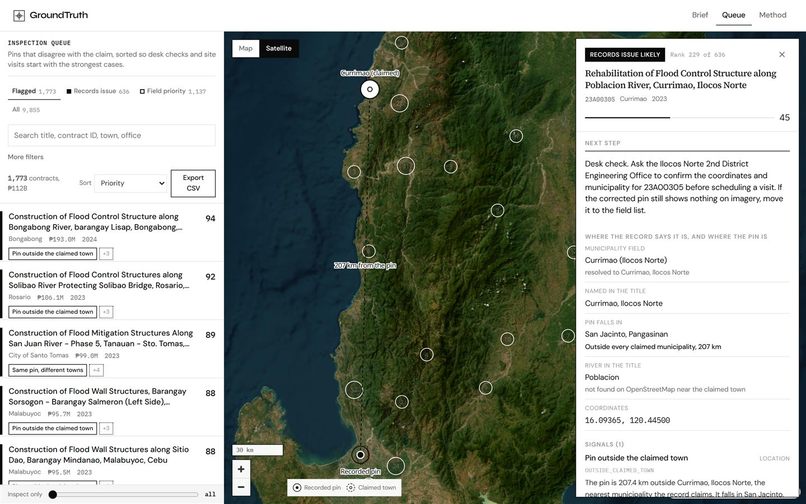Adjust the Inspect only slider handle
Screen dimensions: 806x504
pos(52,494)
